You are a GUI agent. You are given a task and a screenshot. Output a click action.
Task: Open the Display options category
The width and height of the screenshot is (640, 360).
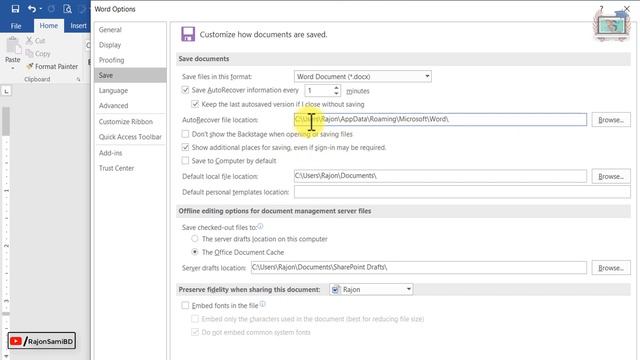[x=130, y=45]
